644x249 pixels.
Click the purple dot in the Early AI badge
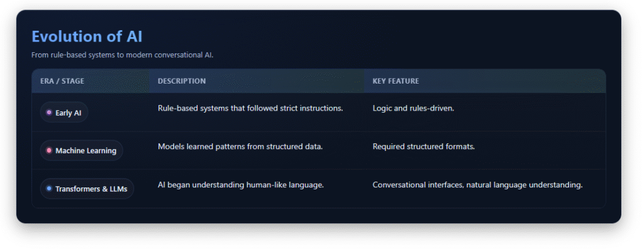[x=49, y=113]
